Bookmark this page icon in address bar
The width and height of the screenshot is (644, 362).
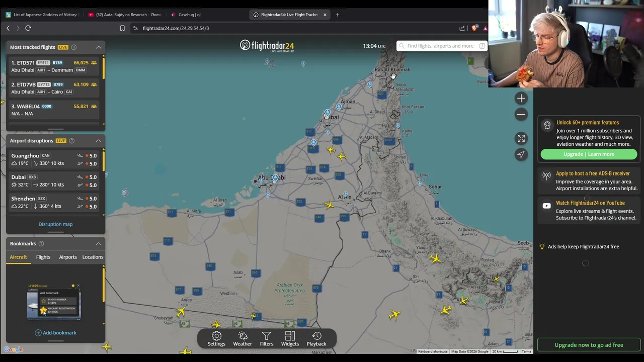122,28
